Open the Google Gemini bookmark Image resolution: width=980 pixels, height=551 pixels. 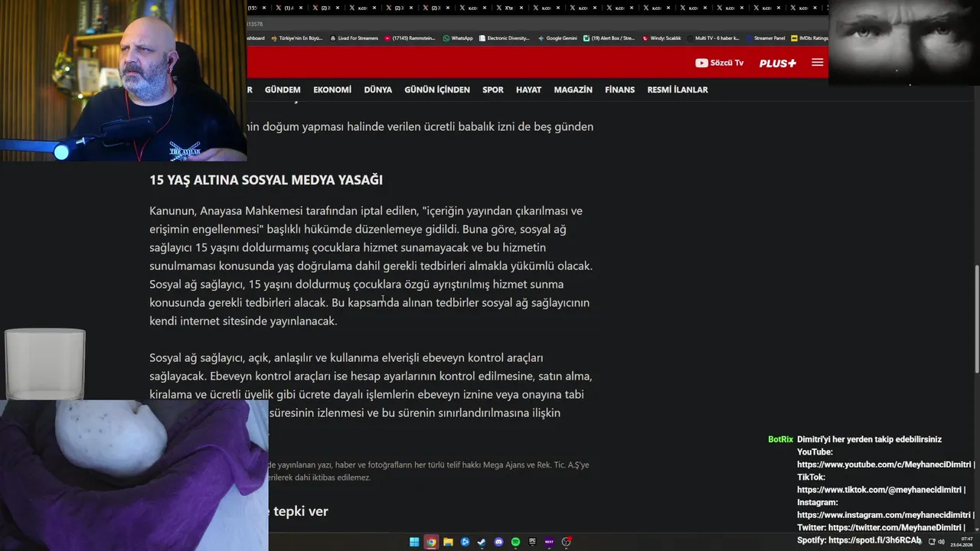click(x=557, y=37)
